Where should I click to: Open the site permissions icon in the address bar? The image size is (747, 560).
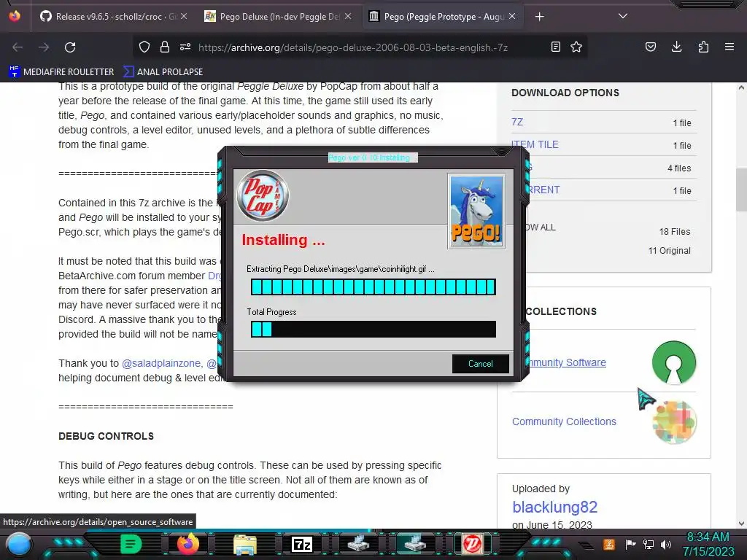(185, 47)
